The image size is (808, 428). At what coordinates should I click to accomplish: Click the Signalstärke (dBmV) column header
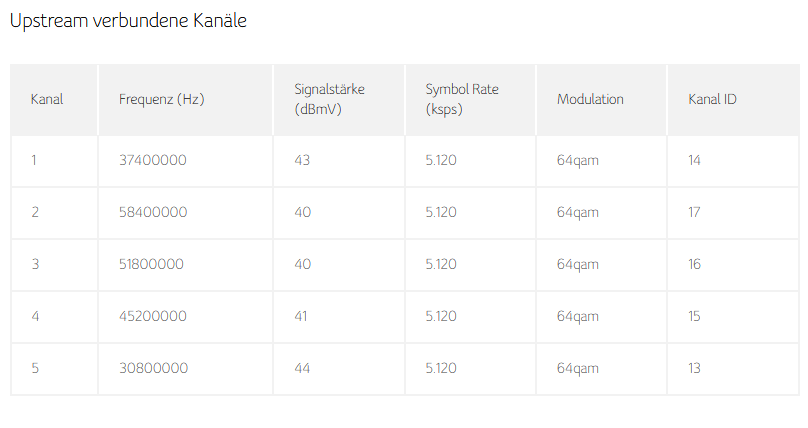(329, 99)
